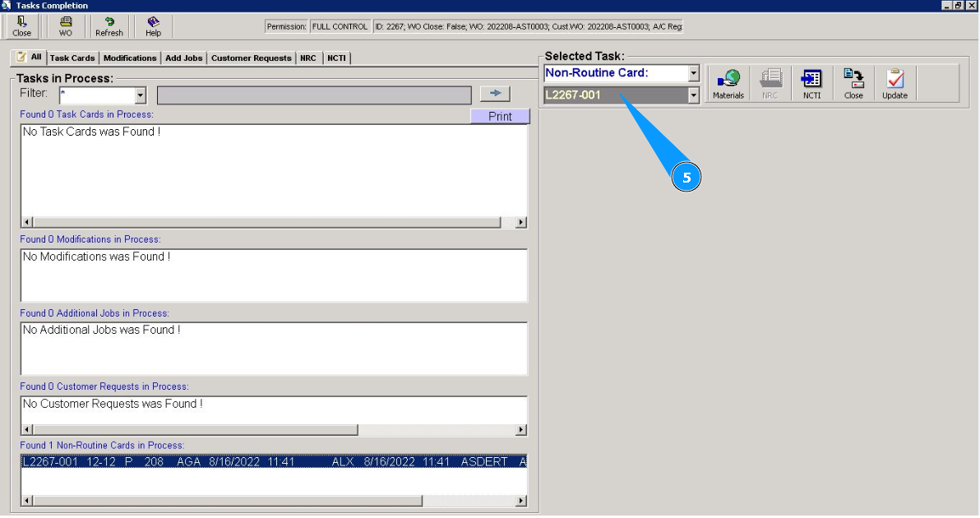Select the NRC tab
Viewport: 980px width, 518px height.
click(308, 58)
